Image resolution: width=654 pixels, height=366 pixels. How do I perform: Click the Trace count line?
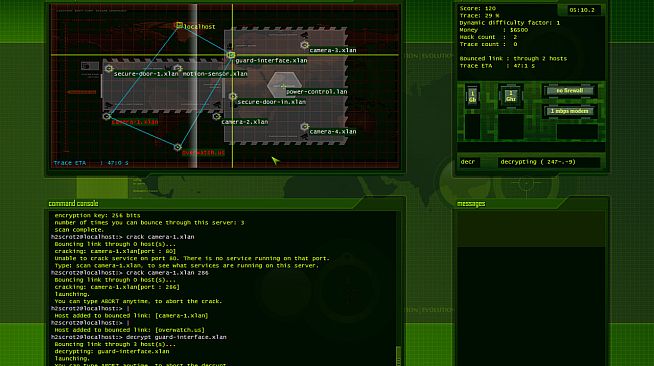coord(488,44)
